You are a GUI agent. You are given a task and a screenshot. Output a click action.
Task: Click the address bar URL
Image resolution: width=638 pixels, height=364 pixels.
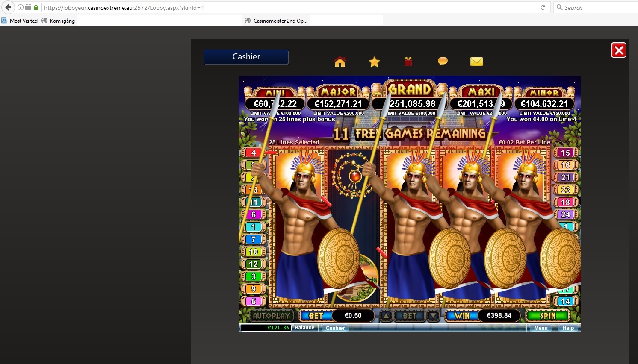pyautogui.click(x=124, y=8)
